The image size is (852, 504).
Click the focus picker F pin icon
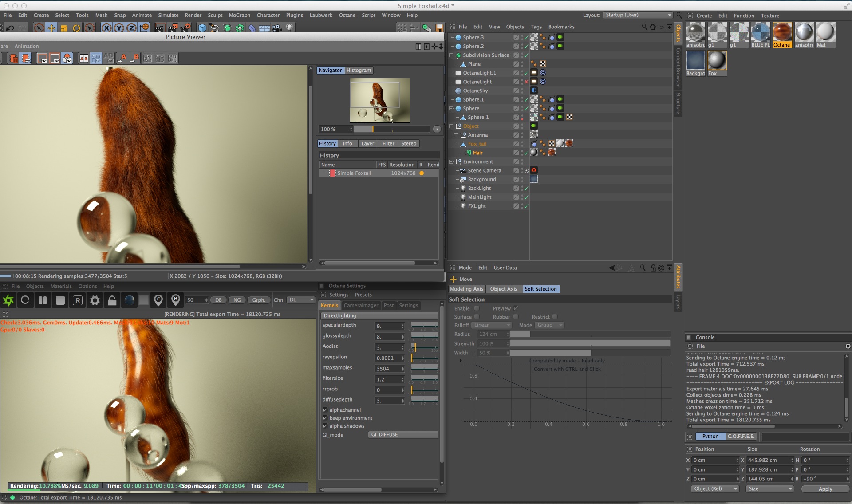click(158, 300)
